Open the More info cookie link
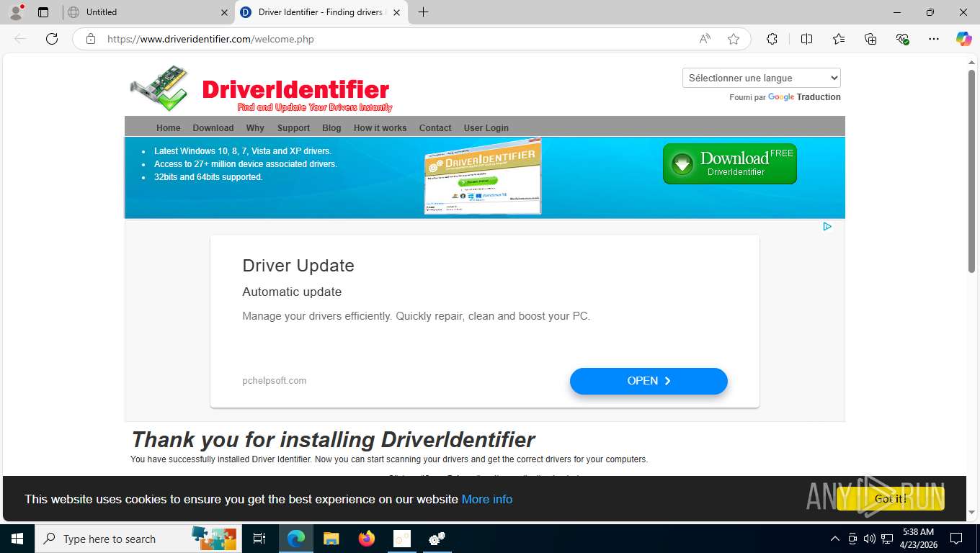The height and width of the screenshot is (553, 980). [x=487, y=499]
